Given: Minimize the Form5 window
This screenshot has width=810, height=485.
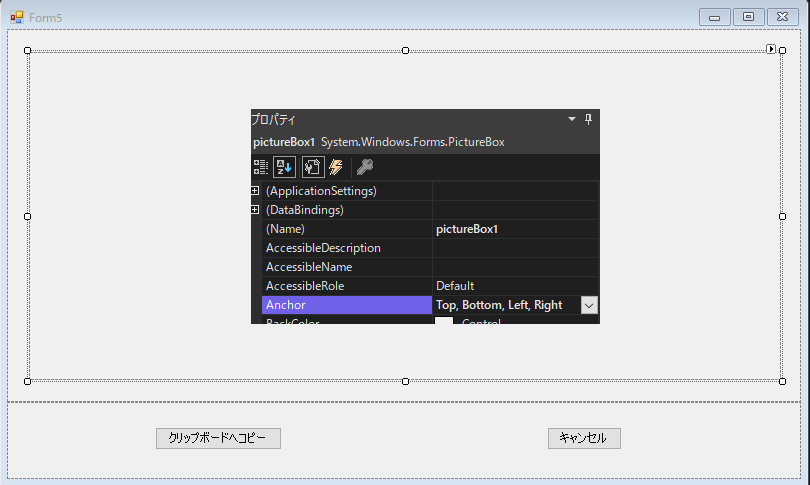Looking at the screenshot, I should click(714, 17).
